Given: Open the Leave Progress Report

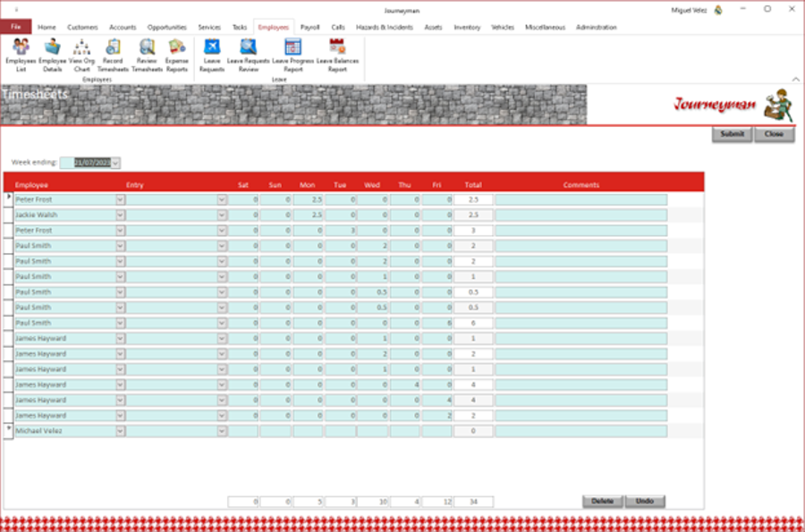Looking at the screenshot, I should (292, 55).
